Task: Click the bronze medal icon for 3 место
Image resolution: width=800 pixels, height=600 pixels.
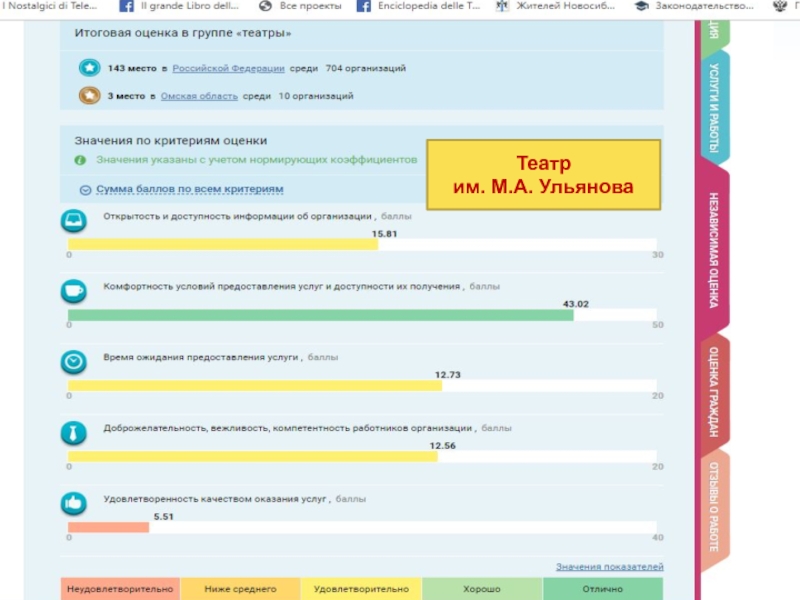Action: click(89, 96)
